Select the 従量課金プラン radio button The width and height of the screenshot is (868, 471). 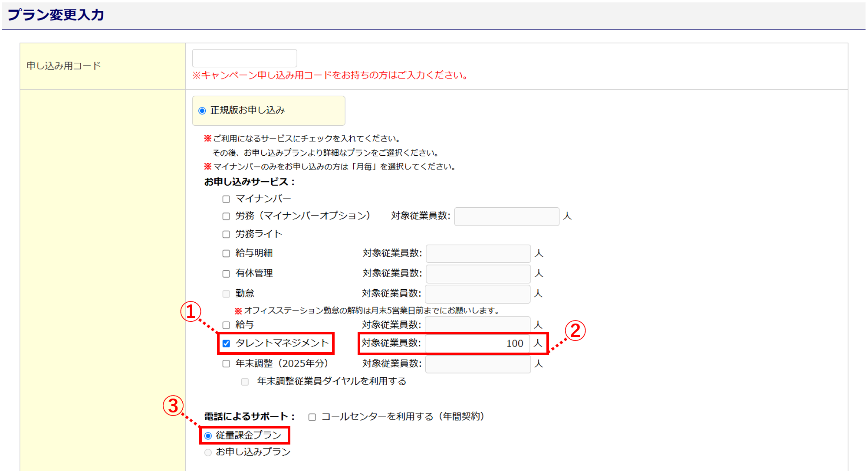pos(208,436)
